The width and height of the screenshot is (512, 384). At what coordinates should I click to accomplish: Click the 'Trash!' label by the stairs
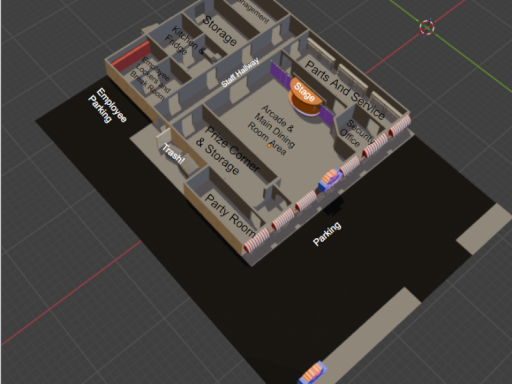(x=173, y=154)
